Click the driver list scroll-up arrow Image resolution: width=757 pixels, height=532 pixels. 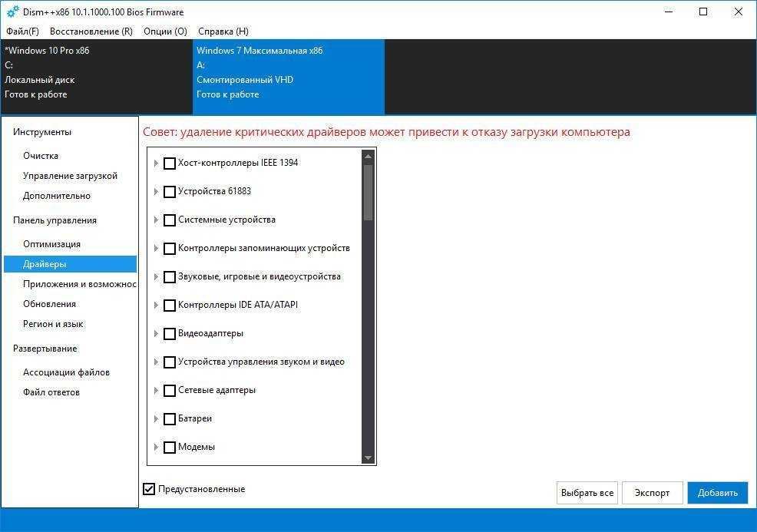click(x=369, y=157)
